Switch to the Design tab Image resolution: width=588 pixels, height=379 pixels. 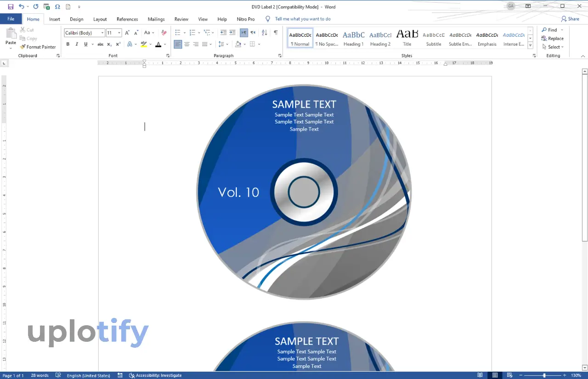tap(77, 19)
